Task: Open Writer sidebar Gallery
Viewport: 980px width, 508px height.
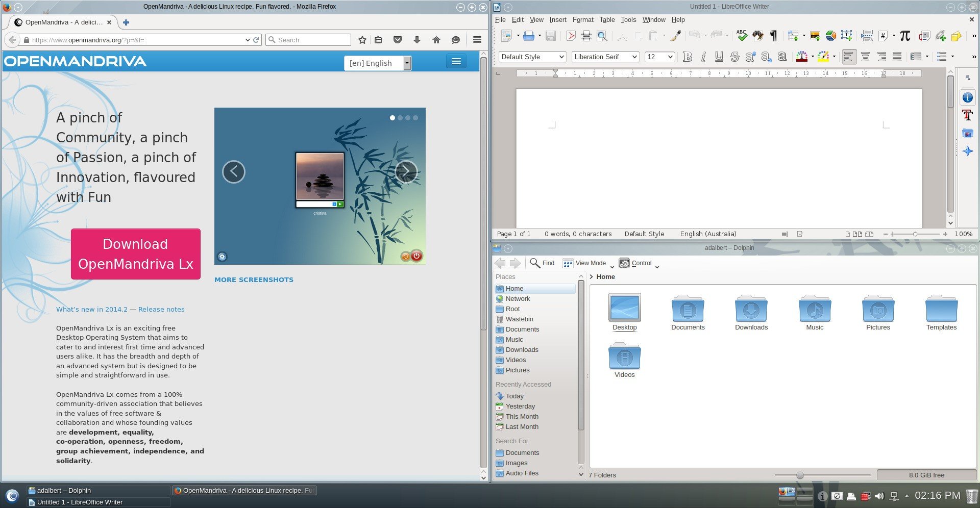Action: (967, 133)
